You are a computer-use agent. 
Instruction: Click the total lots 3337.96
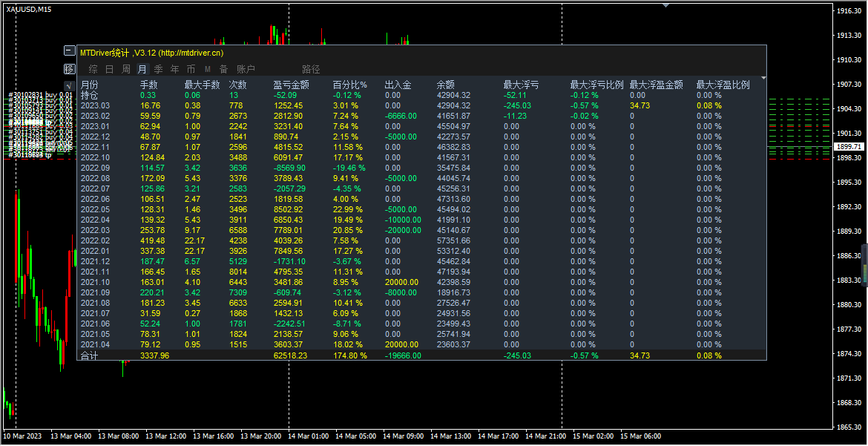click(154, 355)
